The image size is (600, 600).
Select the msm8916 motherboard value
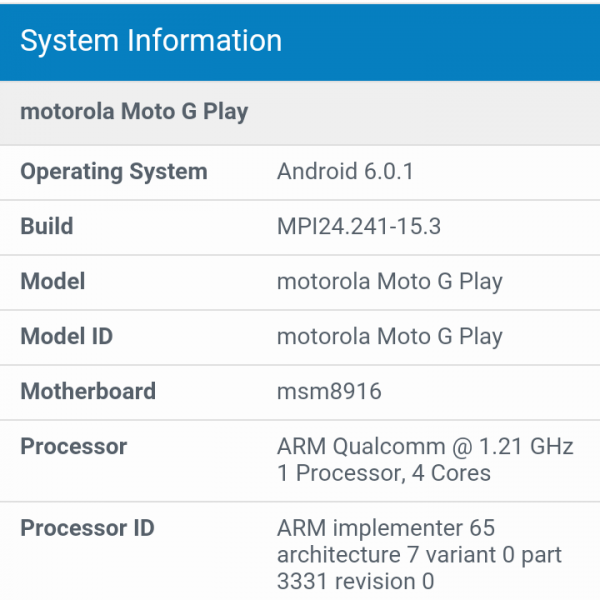coord(329,391)
